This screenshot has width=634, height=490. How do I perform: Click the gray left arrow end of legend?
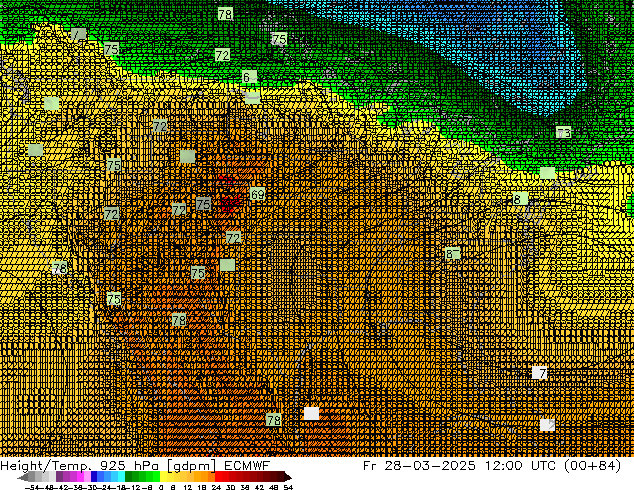coord(22,477)
